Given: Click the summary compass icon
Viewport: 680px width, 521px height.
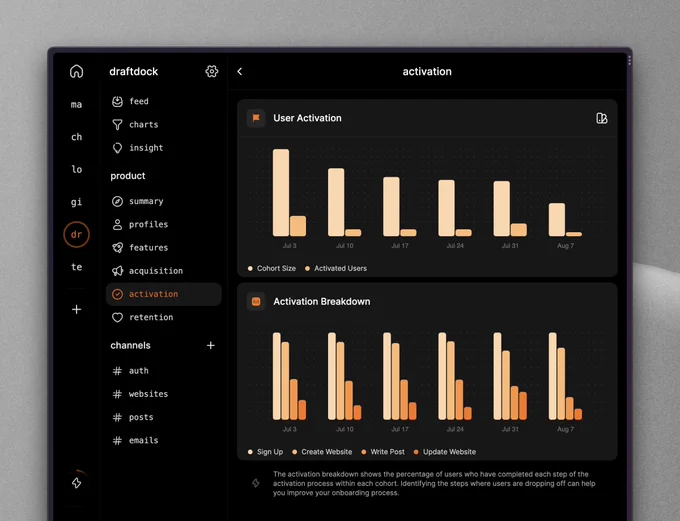Looking at the screenshot, I should tap(117, 201).
